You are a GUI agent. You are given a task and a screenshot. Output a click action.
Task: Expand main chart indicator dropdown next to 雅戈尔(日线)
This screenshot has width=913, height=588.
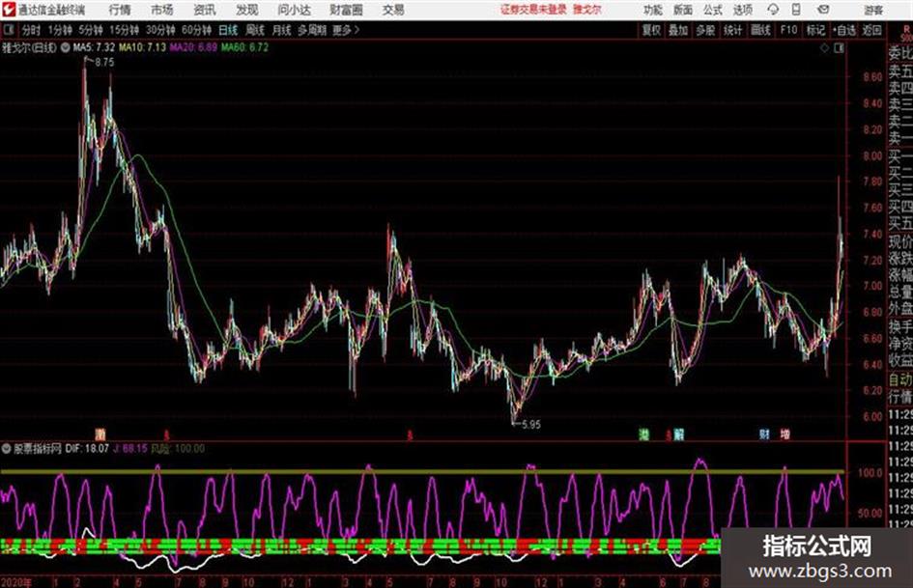[66, 47]
